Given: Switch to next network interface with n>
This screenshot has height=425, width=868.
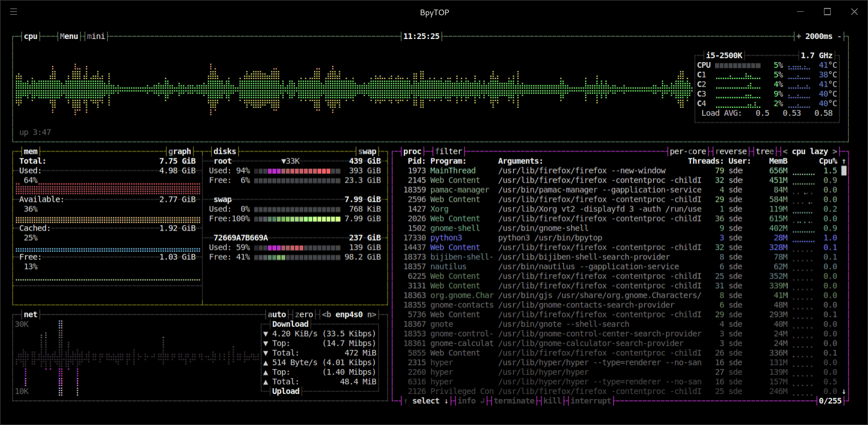Looking at the screenshot, I should tap(372, 314).
